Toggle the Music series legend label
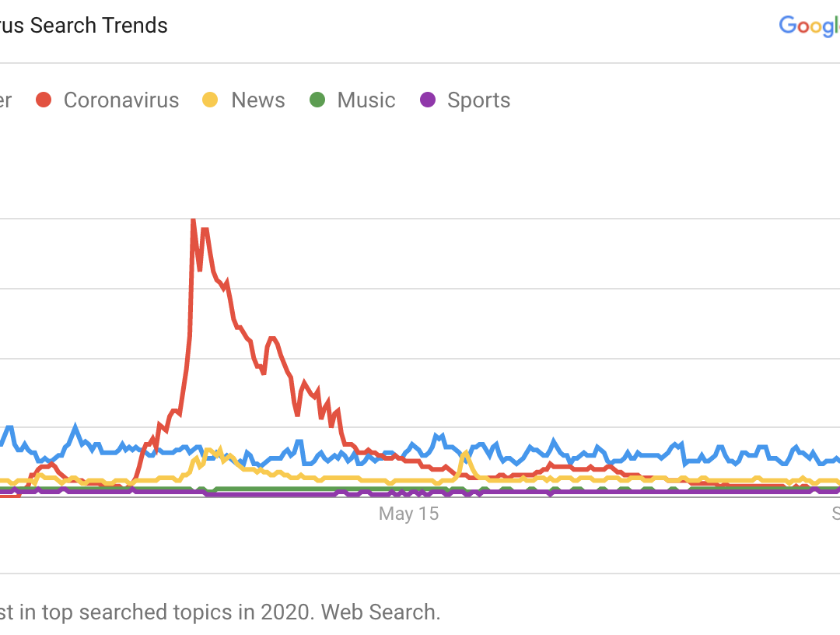This screenshot has width=840, height=635. click(x=366, y=100)
